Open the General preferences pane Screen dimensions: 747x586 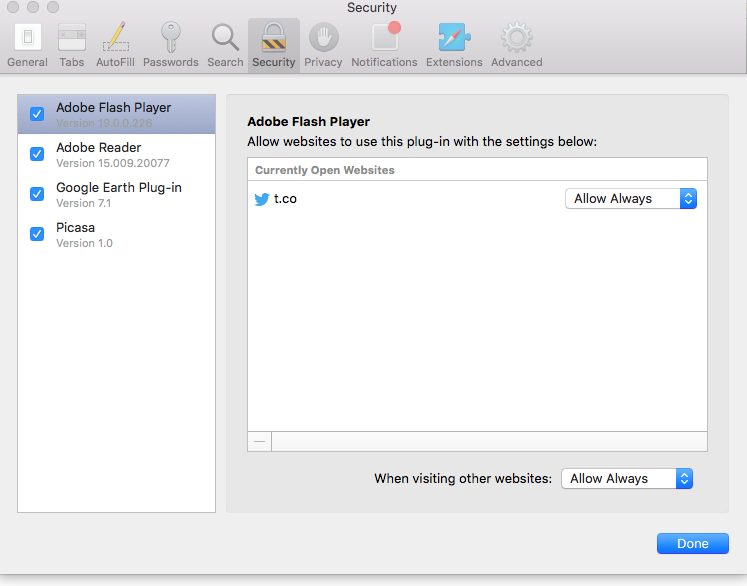tap(27, 45)
